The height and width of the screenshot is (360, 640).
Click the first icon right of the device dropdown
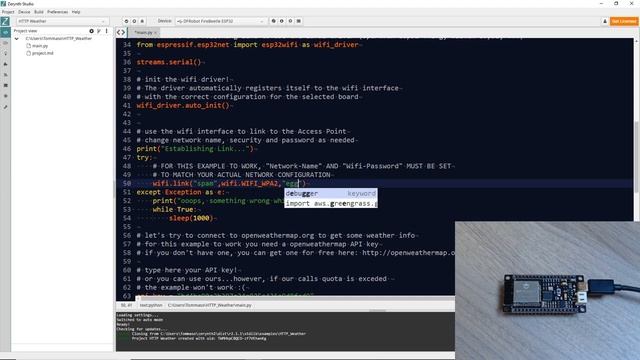tap(273, 21)
